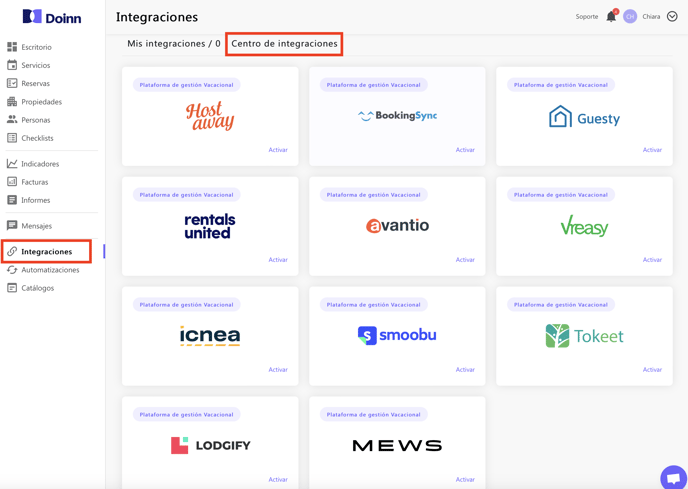688x489 pixels.
Task: Open Automatizaciones menu item
Action: [x=50, y=270]
